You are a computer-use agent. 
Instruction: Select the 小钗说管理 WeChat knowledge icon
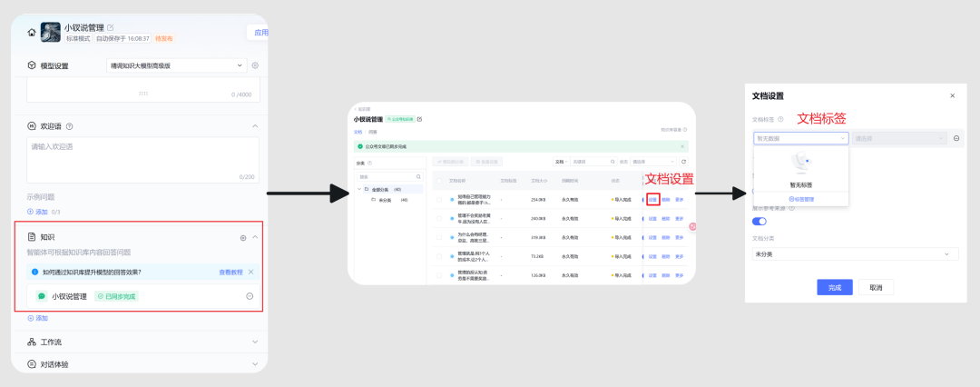(x=42, y=297)
